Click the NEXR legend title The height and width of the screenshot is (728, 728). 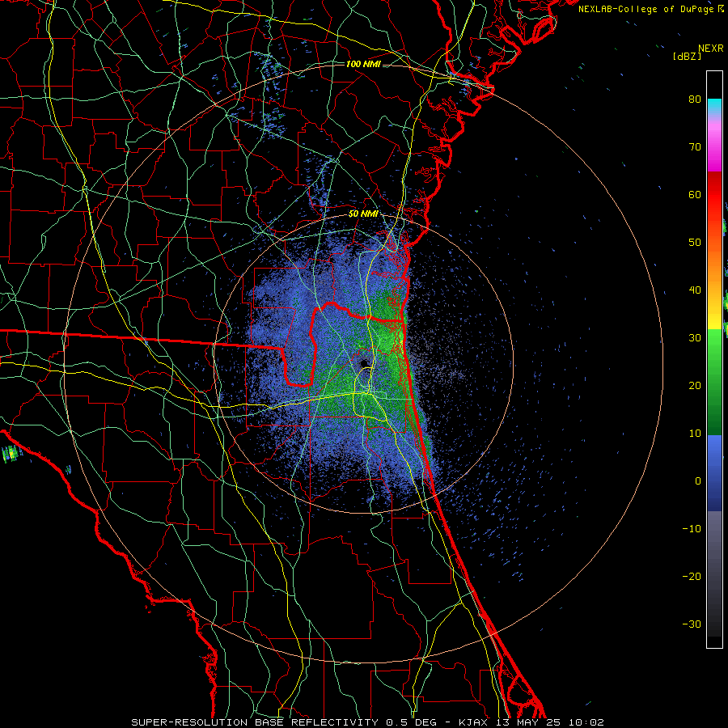coord(710,49)
